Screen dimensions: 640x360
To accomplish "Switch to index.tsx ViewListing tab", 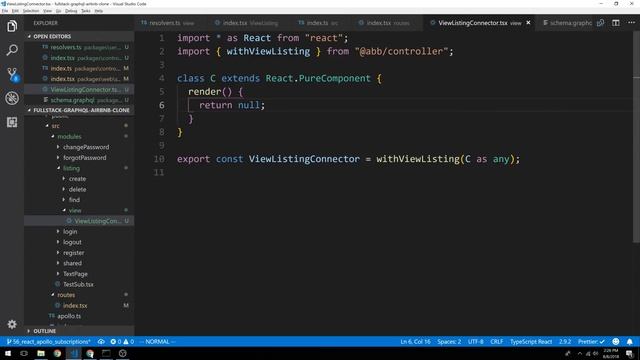I will [x=246, y=23].
